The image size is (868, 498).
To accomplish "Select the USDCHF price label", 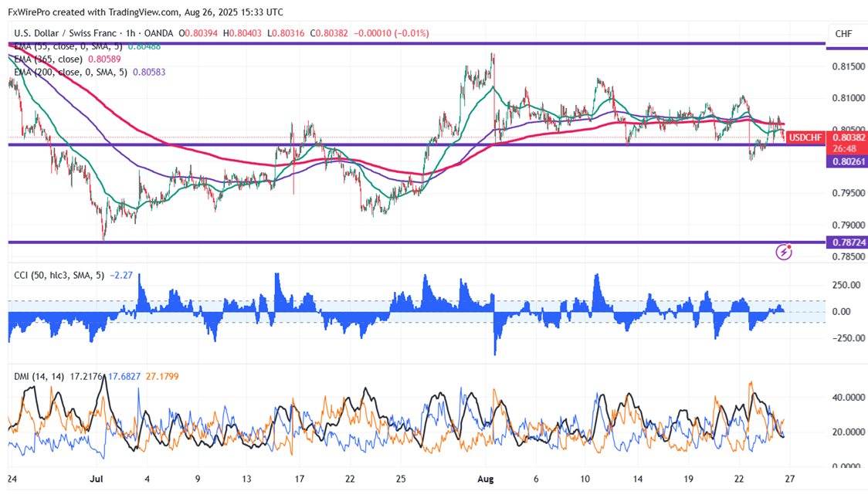I will [x=805, y=137].
